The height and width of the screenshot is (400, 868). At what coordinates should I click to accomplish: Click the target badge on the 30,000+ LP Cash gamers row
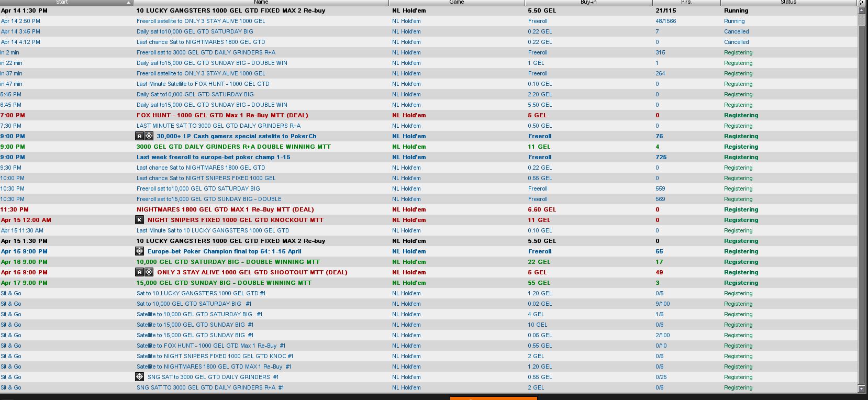(149, 136)
